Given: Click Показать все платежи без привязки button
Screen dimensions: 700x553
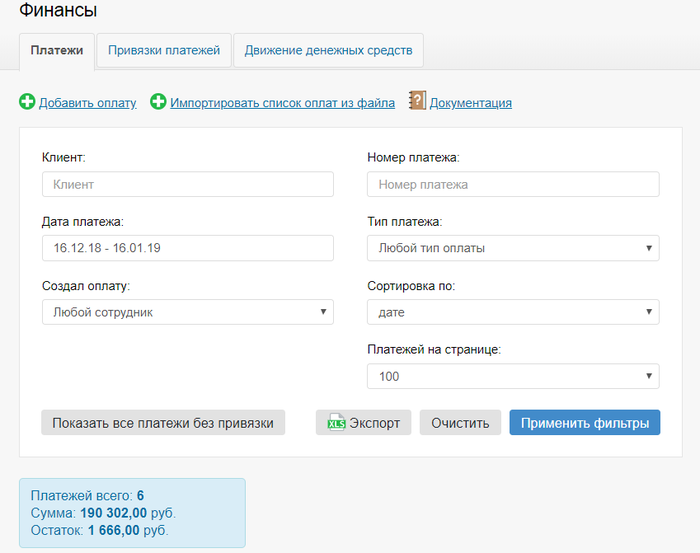Looking at the screenshot, I should 163,423.
